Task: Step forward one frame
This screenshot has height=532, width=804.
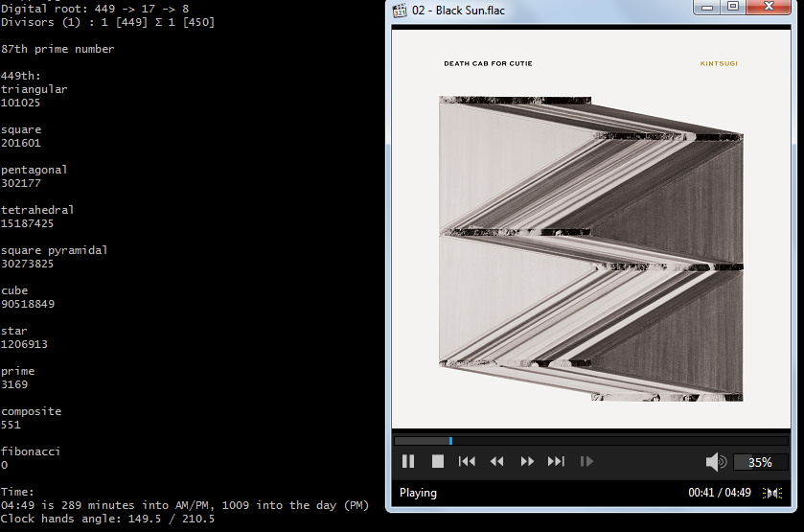Action: tap(586, 462)
